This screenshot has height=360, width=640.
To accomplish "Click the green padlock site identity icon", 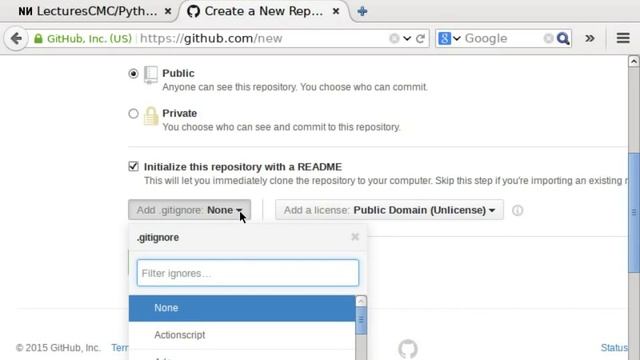I will 38,38.
